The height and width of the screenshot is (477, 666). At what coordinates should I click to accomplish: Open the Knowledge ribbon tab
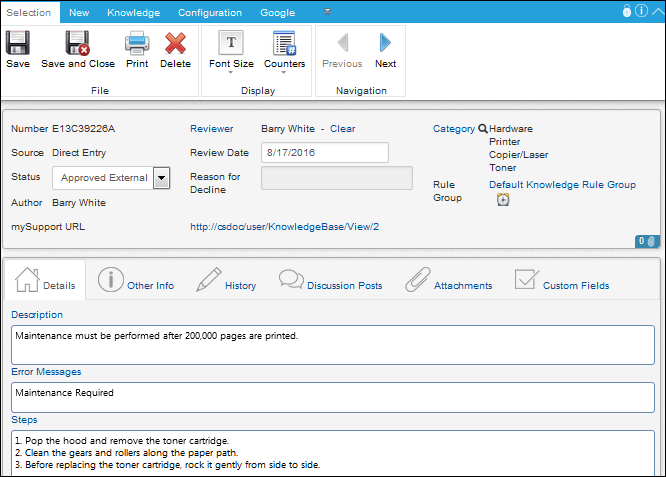point(133,13)
